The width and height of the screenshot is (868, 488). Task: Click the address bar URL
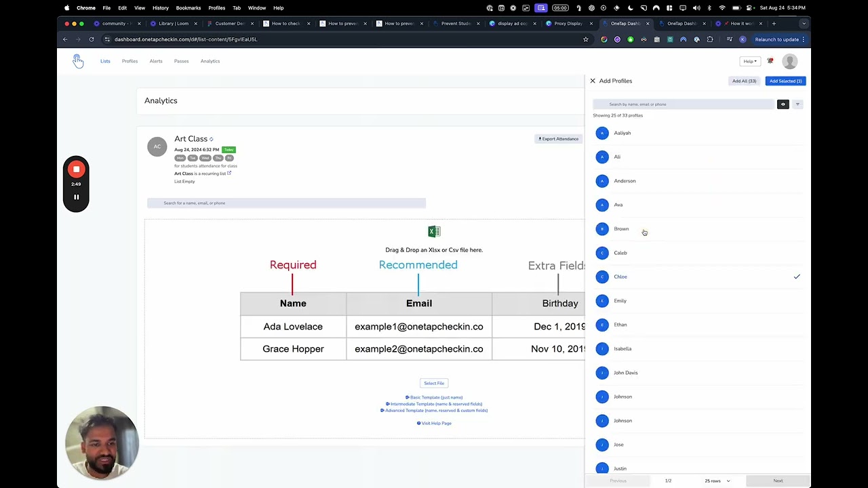186,39
